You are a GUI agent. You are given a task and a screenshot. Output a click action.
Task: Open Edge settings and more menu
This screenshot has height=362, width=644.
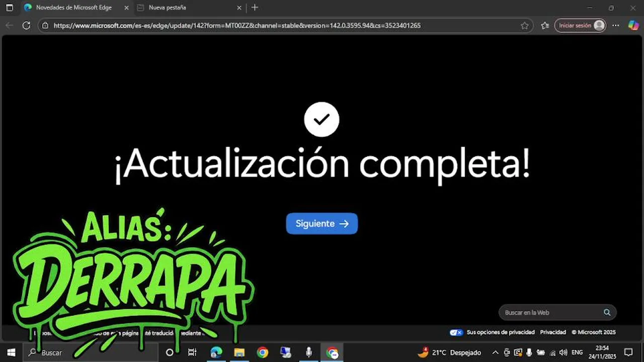click(616, 25)
